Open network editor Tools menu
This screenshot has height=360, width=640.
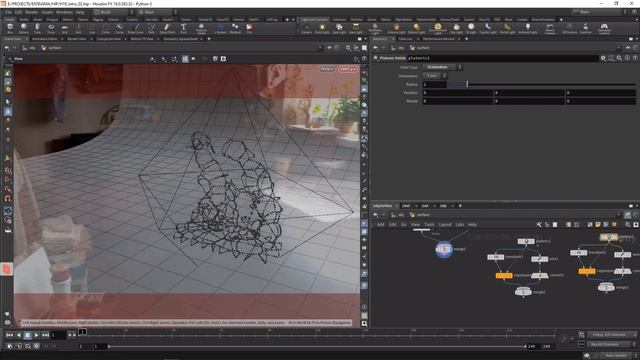[x=429, y=224]
